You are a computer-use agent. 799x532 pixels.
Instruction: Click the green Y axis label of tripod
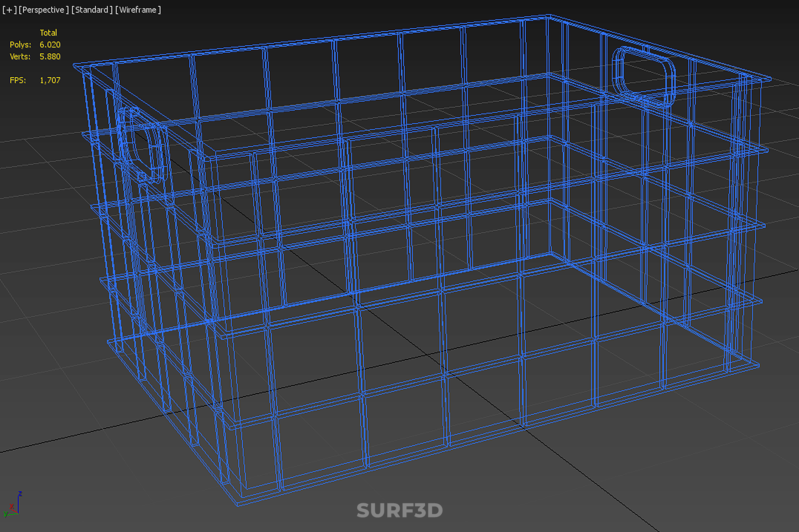5,515
